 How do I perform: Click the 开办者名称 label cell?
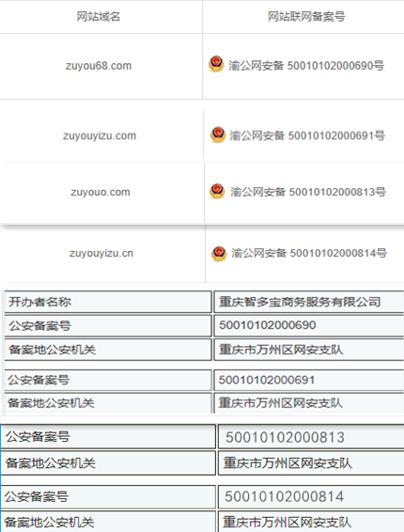click(108, 302)
